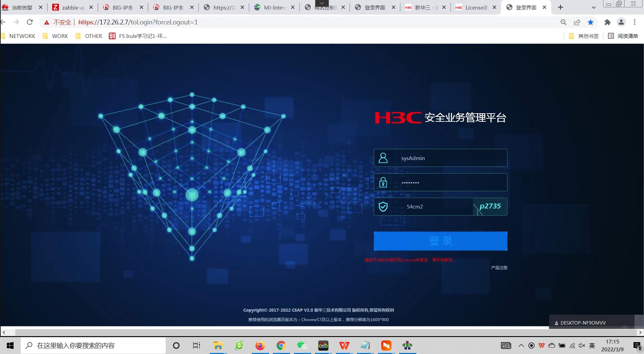
Task: Show hidden system tray icons
Action: pos(521,346)
